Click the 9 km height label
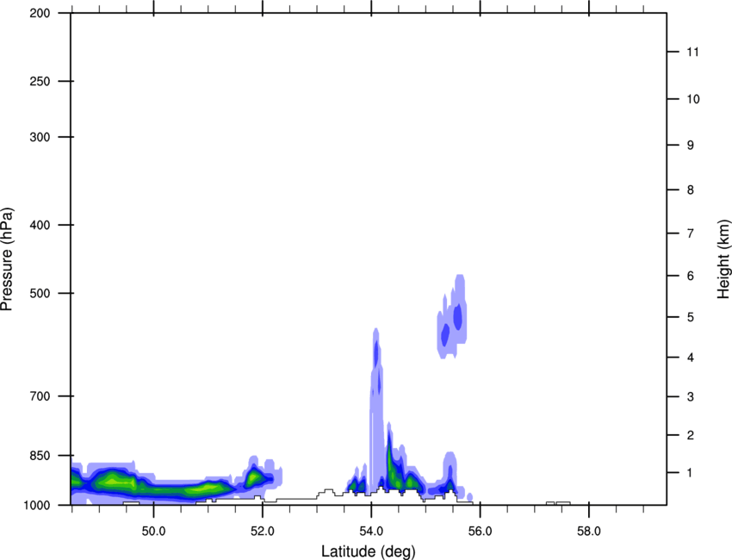Image resolution: width=732 pixels, height=560 pixels. coord(690,146)
